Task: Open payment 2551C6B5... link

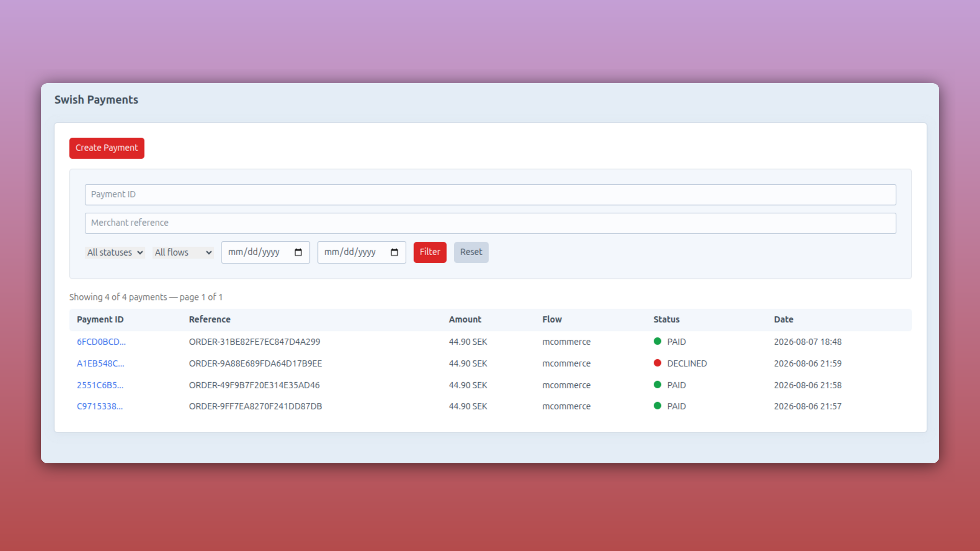Action: [100, 385]
